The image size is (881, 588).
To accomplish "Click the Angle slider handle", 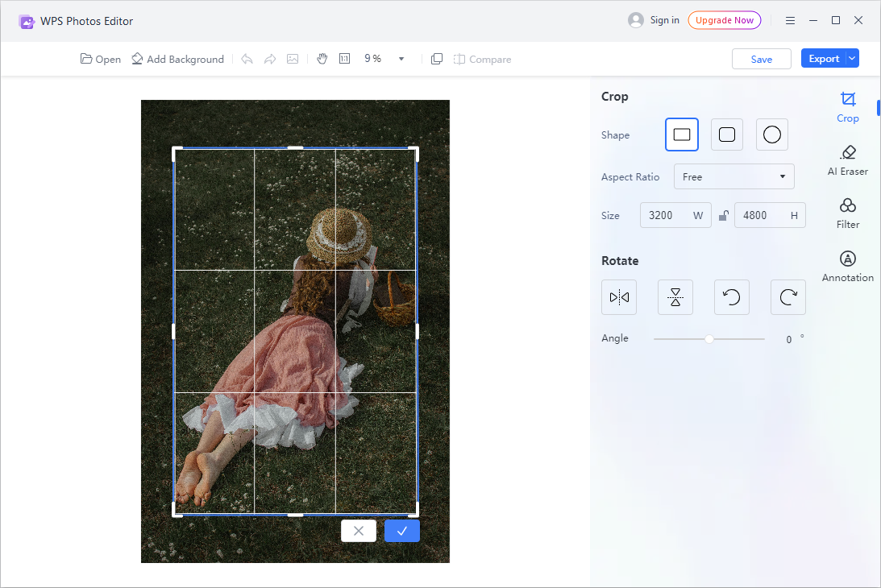I will click(709, 339).
